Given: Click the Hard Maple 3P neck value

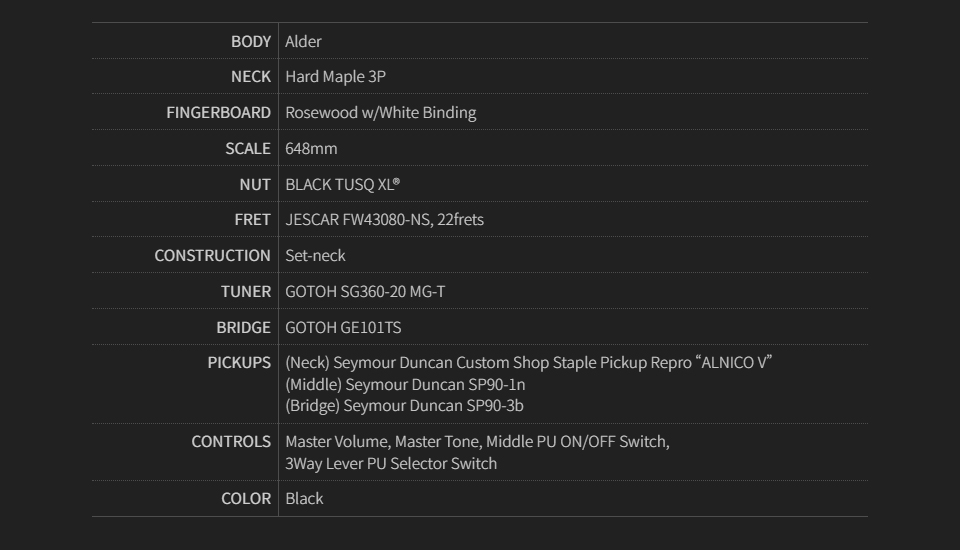Looking at the screenshot, I should tap(335, 77).
